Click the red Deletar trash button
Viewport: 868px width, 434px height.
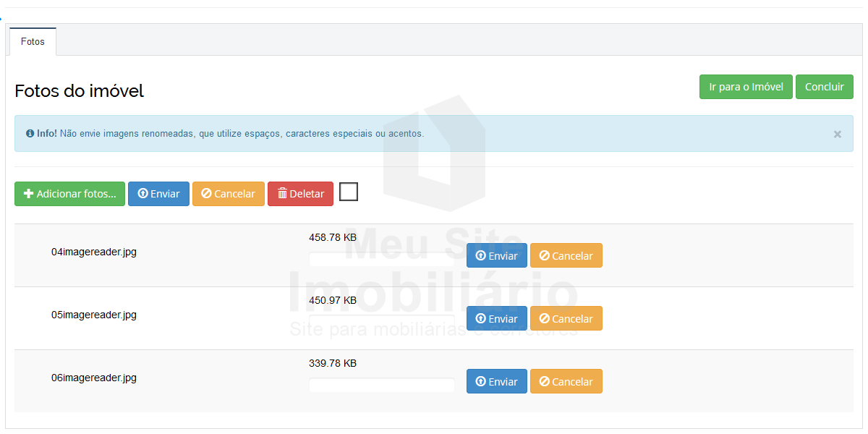click(x=300, y=194)
